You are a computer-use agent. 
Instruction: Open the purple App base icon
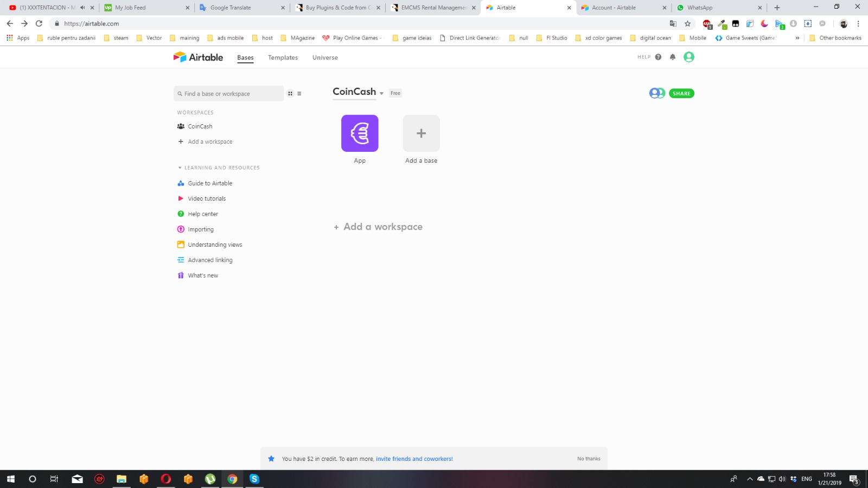tap(360, 133)
